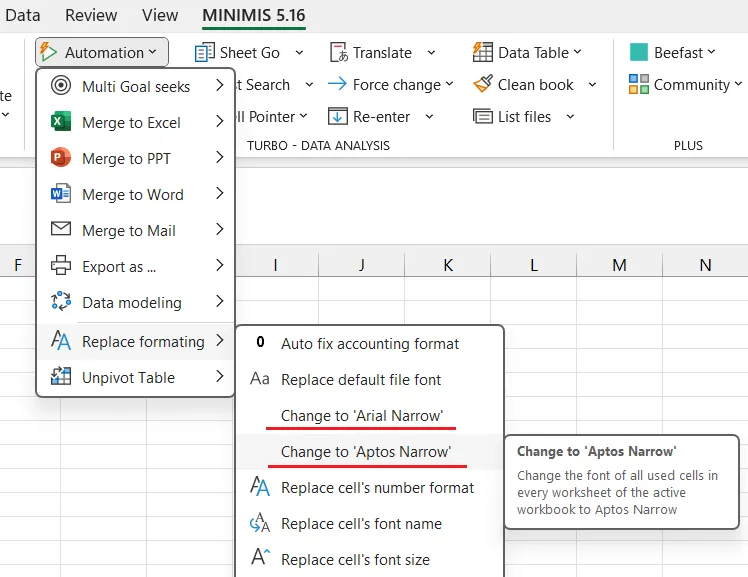The image size is (748, 577).
Task: Click the Automation button label
Action: [x=104, y=52]
